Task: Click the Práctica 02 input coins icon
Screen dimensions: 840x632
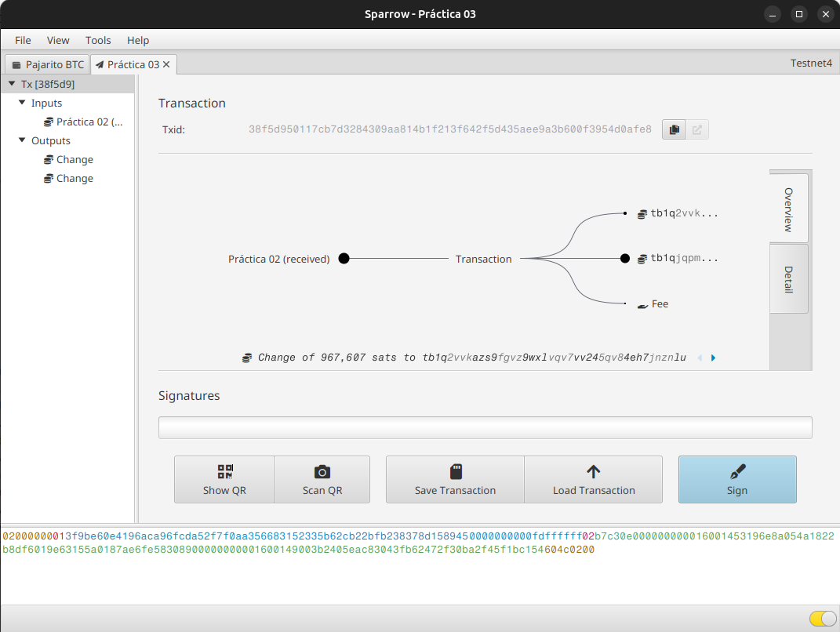Action: click(x=49, y=122)
